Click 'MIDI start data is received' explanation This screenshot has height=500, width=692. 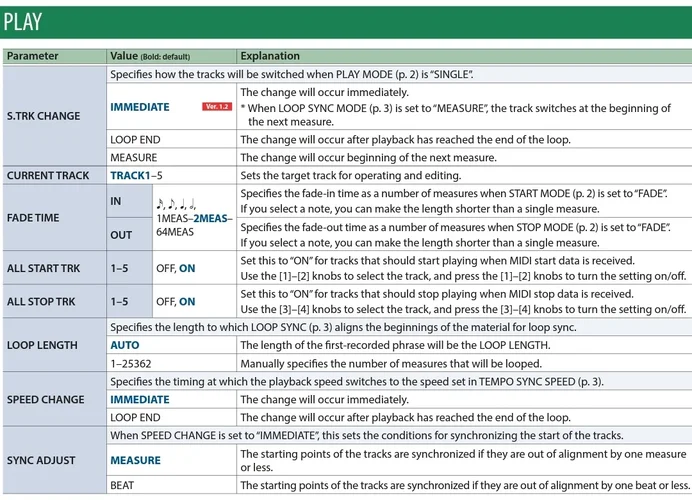pyautogui.click(x=463, y=268)
